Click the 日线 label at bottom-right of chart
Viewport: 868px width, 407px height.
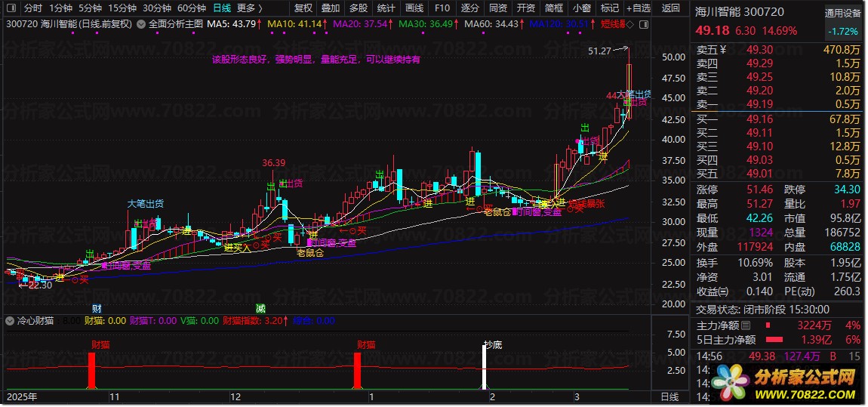click(669, 397)
